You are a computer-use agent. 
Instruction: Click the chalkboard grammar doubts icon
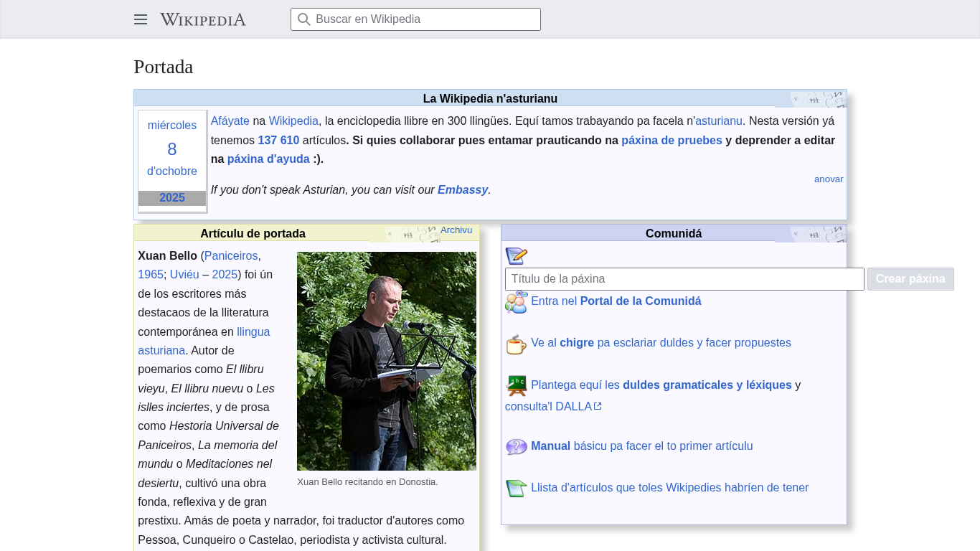[516, 385]
